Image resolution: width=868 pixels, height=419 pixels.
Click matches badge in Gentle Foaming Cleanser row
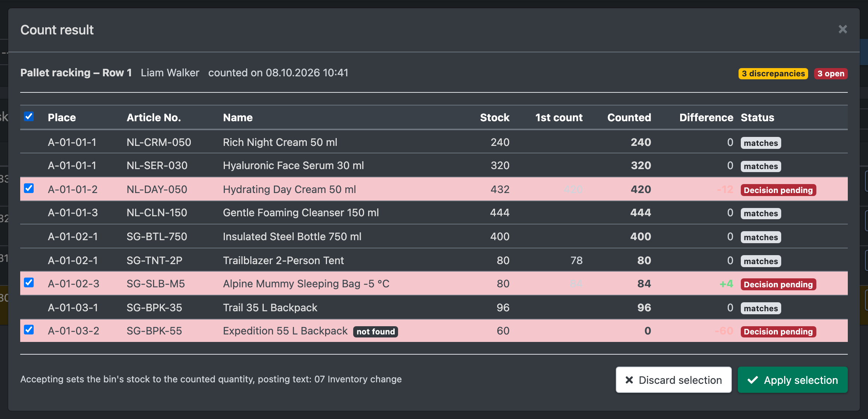pos(761,213)
